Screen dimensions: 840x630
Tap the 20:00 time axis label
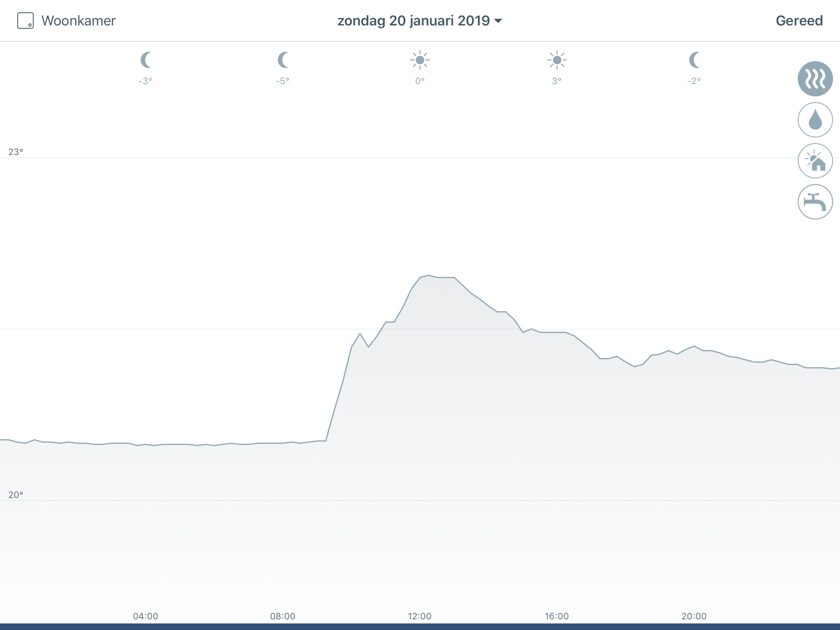coord(694,616)
